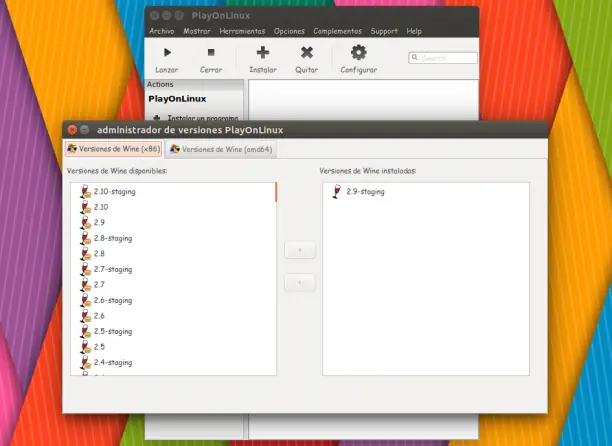
Task: Click inside the Search input field
Action: (x=443, y=58)
